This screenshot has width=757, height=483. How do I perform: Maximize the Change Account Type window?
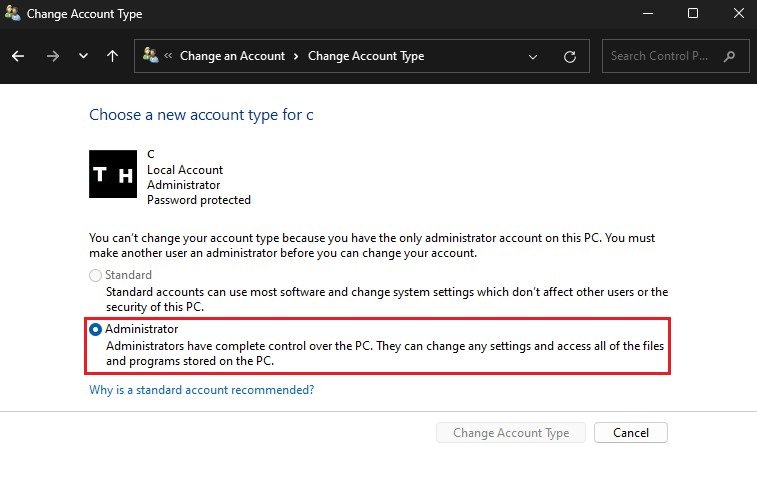(693, 14)
